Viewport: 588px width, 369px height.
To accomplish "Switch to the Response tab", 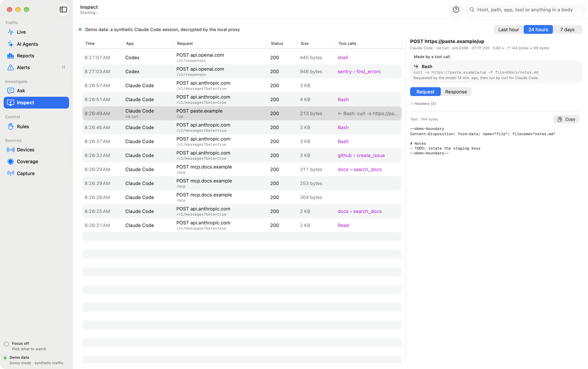I will [x=456, y=92].
